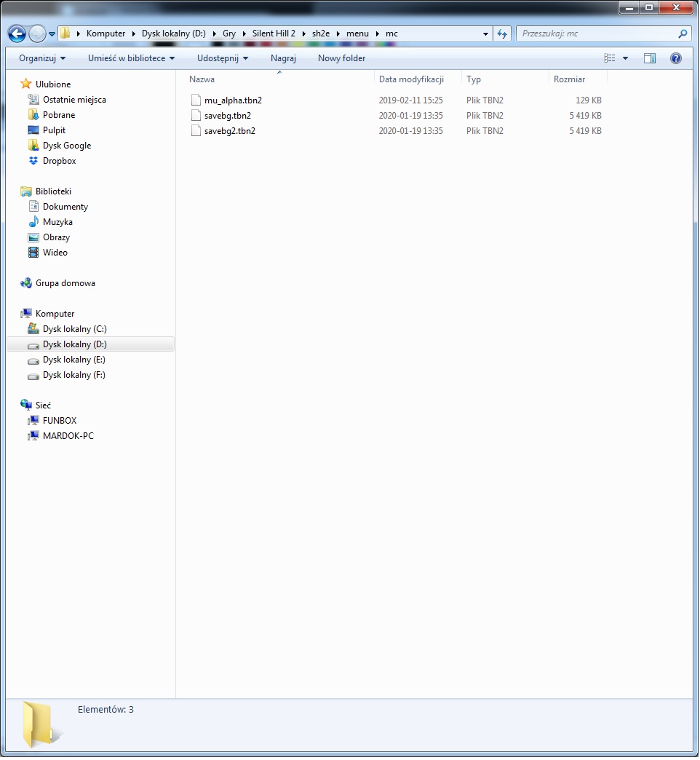
Task: Open the recent locations dropdown arrow
Action: 52,34
